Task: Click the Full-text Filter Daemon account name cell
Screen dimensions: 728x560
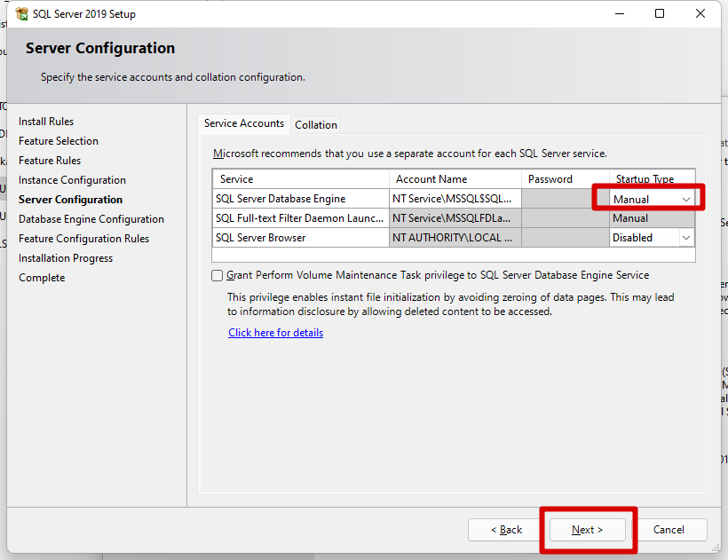Action: coord(455,218)
